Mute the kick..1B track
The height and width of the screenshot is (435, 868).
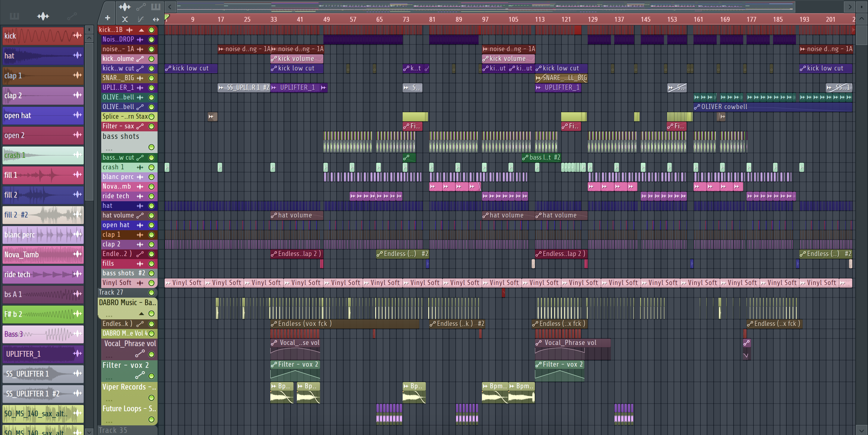(152, 30)
